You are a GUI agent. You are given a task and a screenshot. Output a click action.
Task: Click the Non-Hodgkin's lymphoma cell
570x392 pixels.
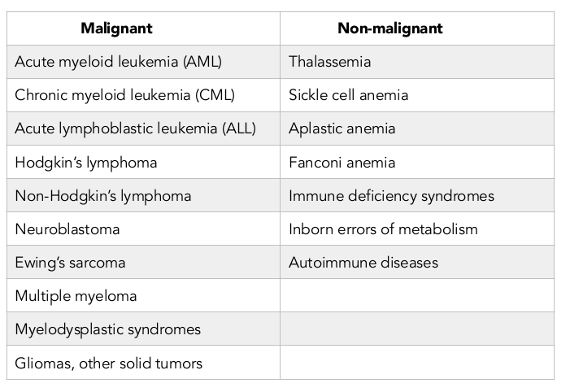(103, 196)
